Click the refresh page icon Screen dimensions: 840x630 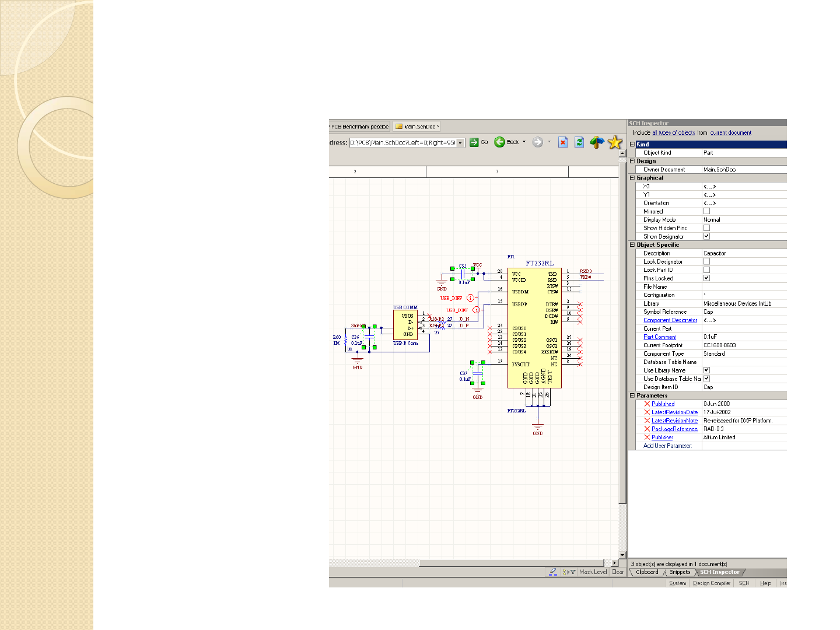[579, 142]
